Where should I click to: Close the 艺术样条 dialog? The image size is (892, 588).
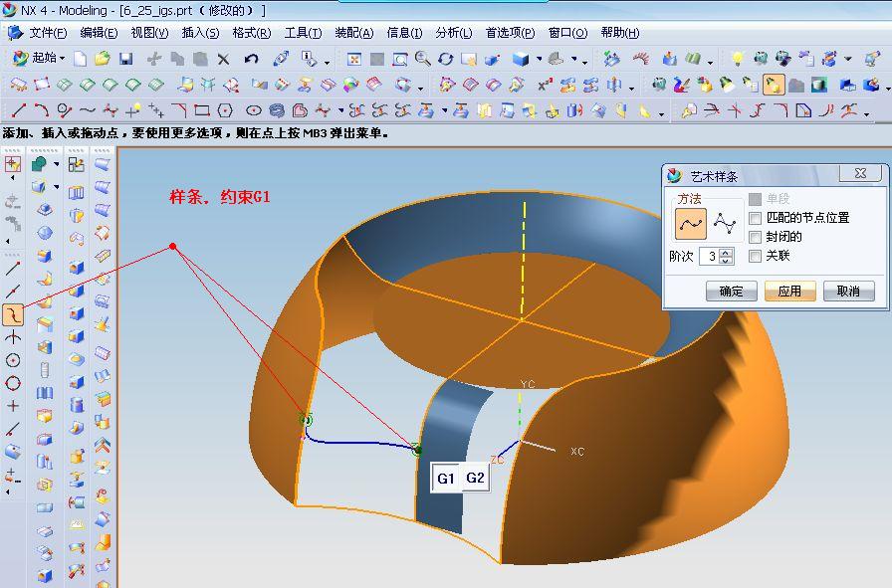pyautogui.click(x=860, y=174)
